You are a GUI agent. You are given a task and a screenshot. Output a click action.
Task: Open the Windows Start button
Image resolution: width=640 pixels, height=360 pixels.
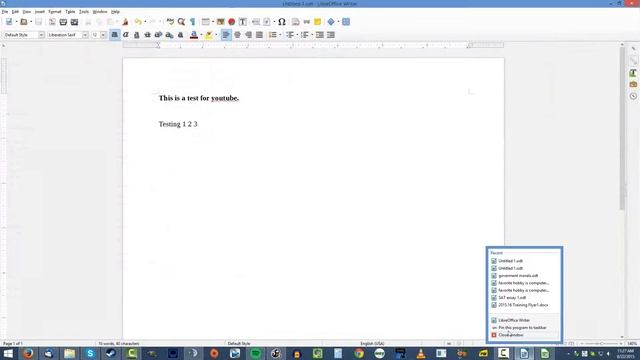pos(8,353)
